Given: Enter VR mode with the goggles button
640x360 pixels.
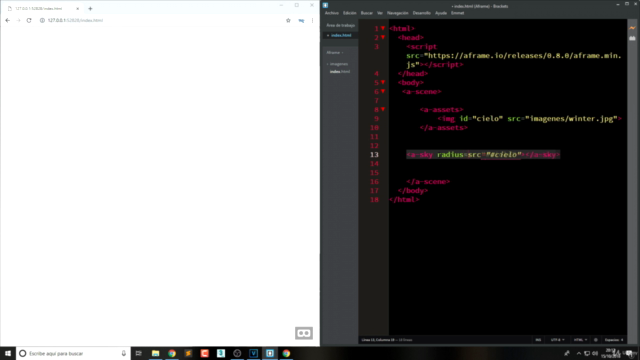Looking at the screenshot, I should pyautogui.click(x=304, y=333).
